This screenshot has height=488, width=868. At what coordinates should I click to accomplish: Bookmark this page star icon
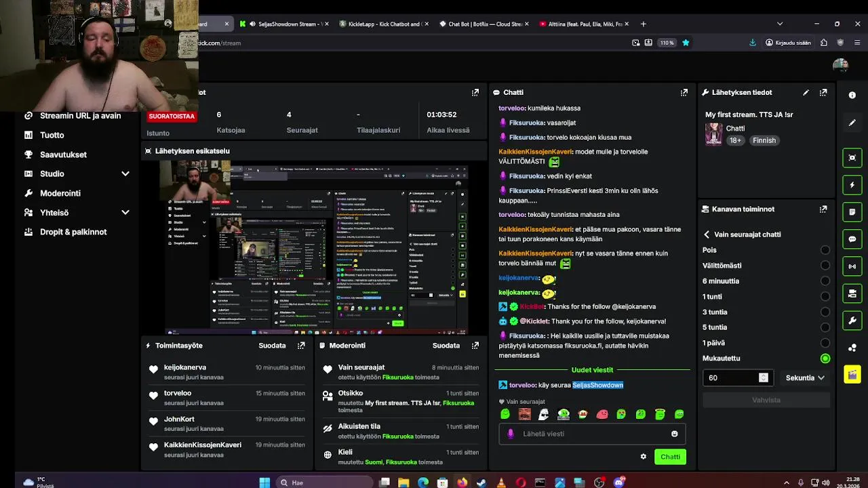[686, 43]
